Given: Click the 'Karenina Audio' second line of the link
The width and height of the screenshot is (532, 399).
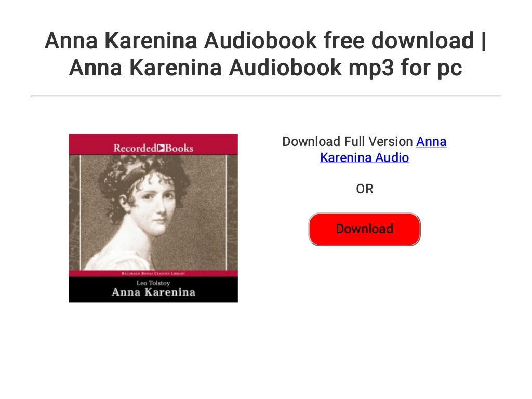Looking at the screenshot, I should 364,158.
